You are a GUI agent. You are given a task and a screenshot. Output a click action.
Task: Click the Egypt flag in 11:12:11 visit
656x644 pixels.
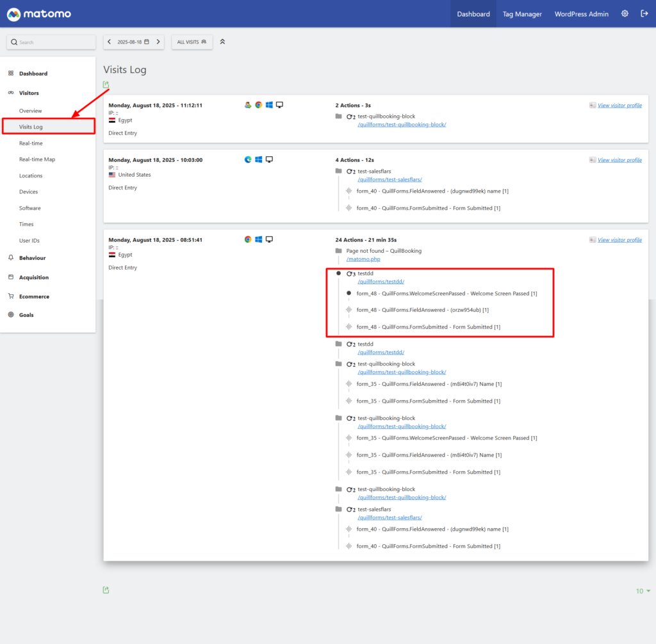pos(111,120)
